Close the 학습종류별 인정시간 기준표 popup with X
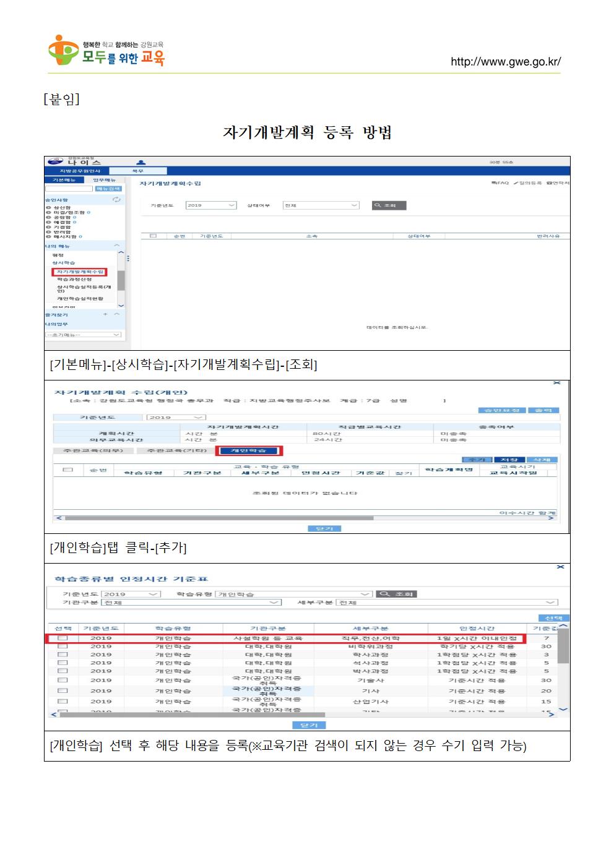Viewport: 614px width, 868px height. [x=560, y=567]
